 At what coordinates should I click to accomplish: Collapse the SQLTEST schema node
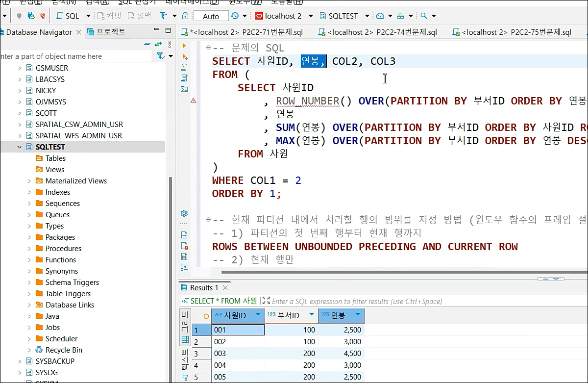20,147
